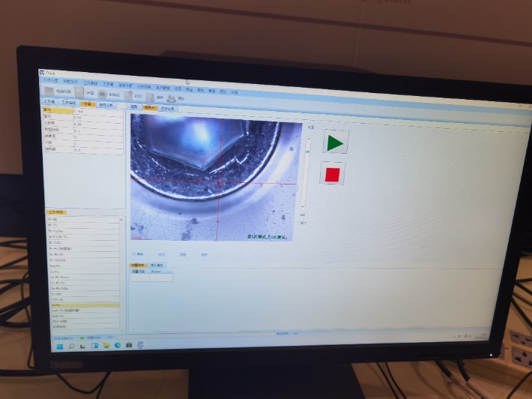Screen dimensions: 532x399
Task: Click the round gray toolbar icon
Action: click(x=103, y=94)
